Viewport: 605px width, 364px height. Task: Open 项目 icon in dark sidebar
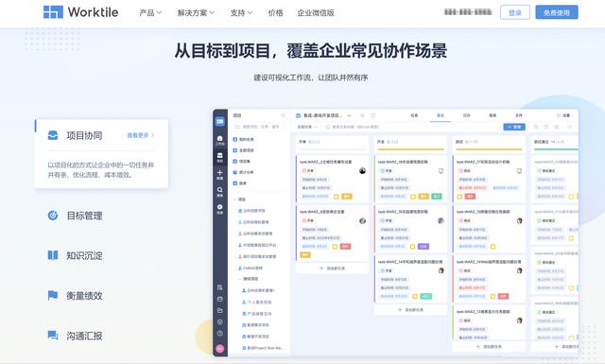click(220, 157)
